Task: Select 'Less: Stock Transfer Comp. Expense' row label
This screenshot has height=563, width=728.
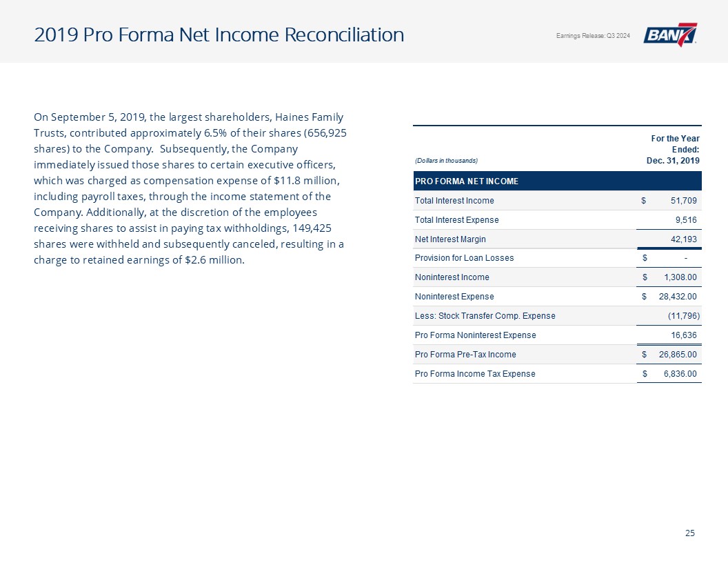Action: point(485,316)
